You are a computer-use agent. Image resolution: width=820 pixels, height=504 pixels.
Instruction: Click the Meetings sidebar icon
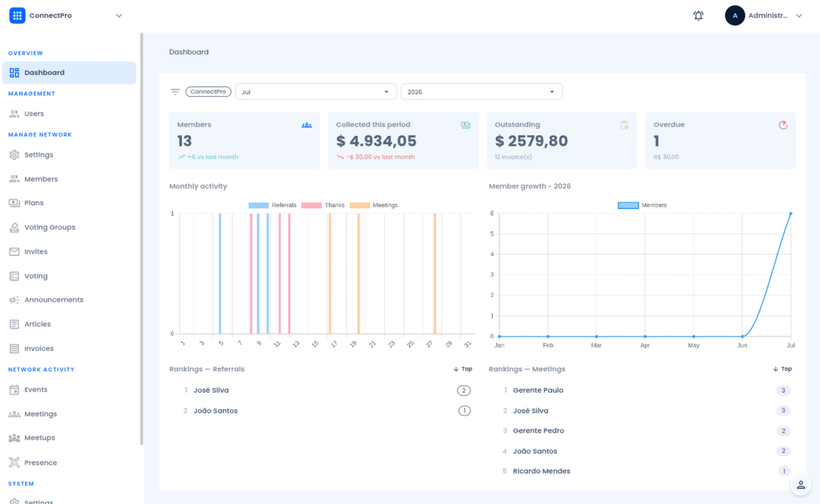point(14,414)
